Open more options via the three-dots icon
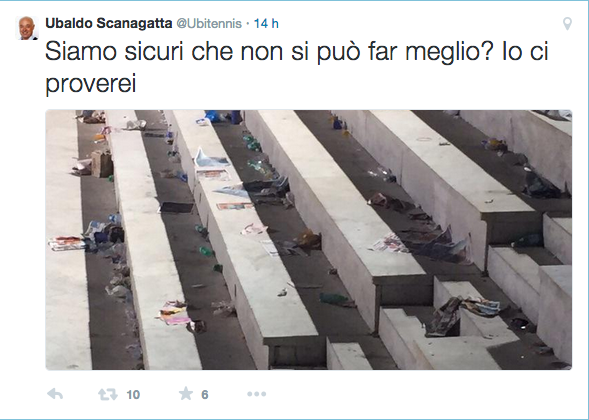The image size is (589, 420). click(257, 394)
